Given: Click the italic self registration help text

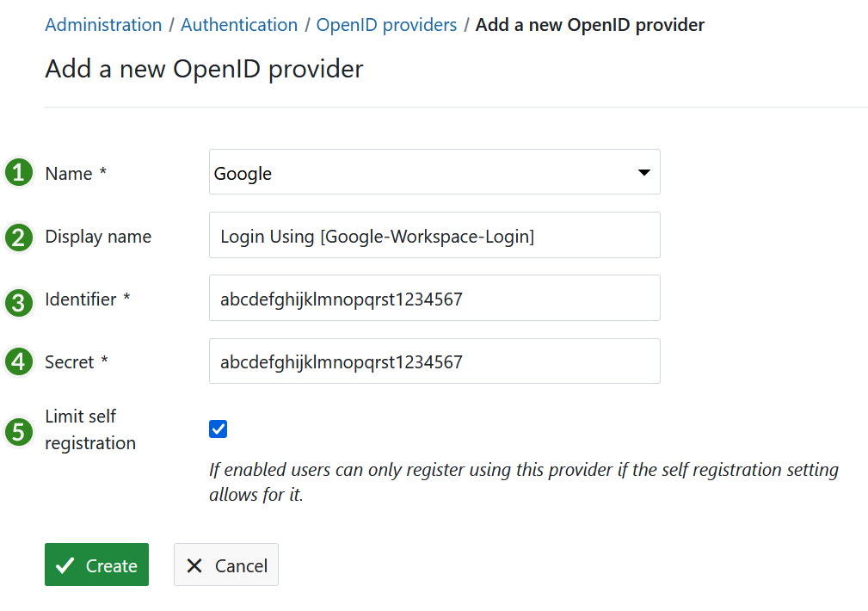Looking at the screenshot, I should tap(523, 483).
